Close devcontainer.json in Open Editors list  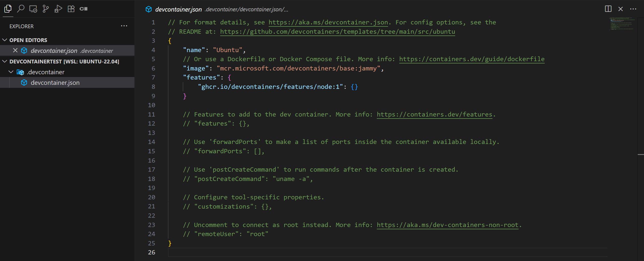(x=15, y=50)
